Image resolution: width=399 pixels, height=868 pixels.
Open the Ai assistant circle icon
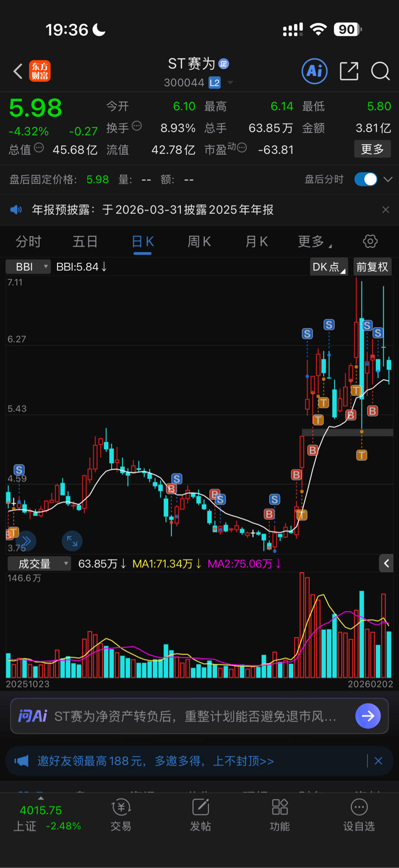(x=314, y=71)
